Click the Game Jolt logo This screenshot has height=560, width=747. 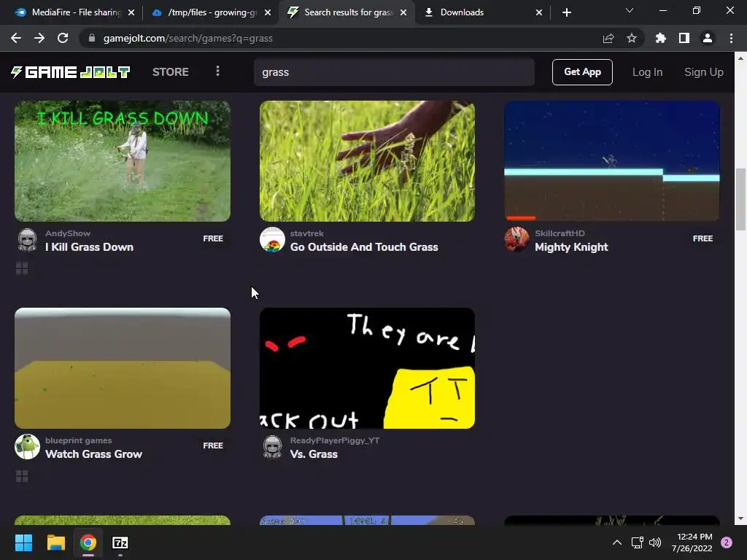pos(71,72)
